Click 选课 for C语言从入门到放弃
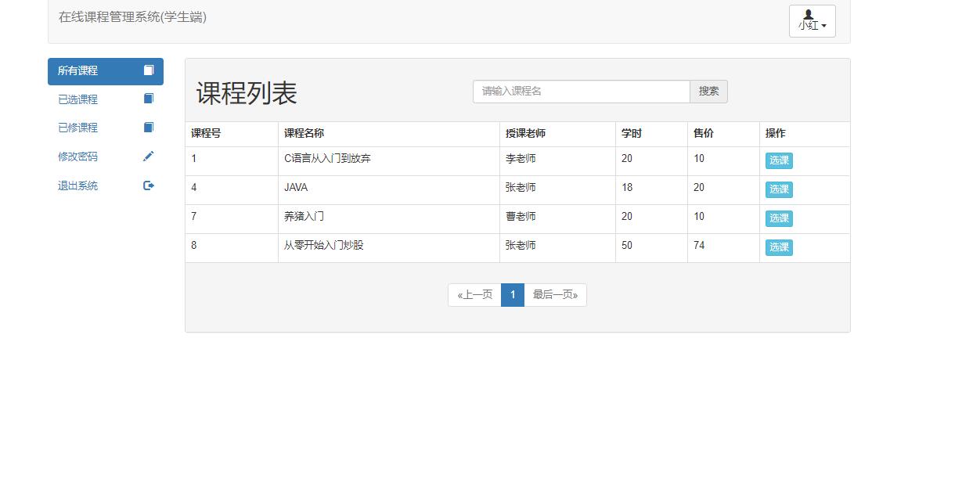The height and width of the screenshot is (504, 980). pyautogui.click(x=779, y=160)
